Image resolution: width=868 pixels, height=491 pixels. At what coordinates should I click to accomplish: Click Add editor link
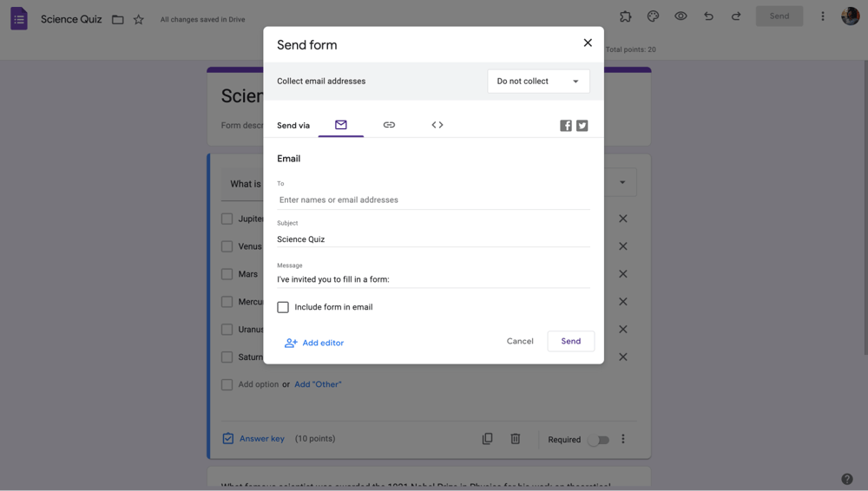(314, 343)
